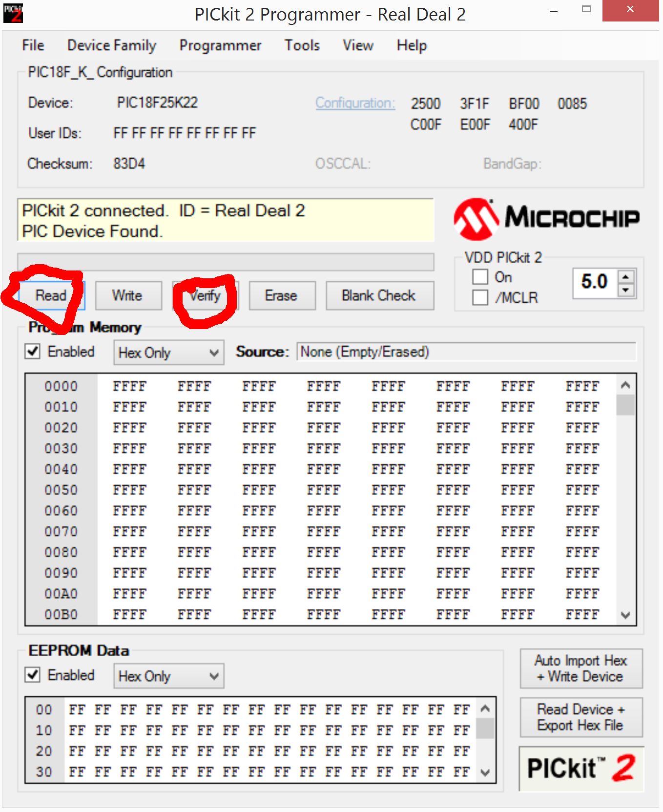663x812 pixels.
Task: Open the View menu
Action: (358, 45)
